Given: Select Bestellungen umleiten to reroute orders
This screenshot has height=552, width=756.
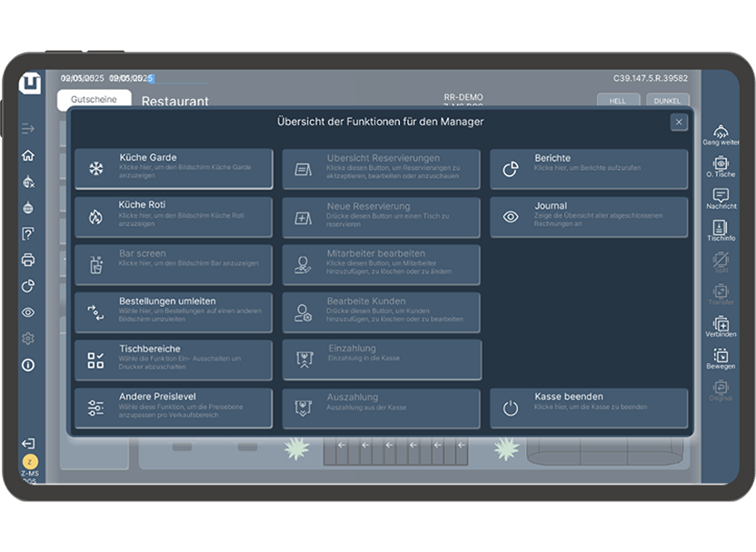Looking at the screenshot, I should [173, 312].
